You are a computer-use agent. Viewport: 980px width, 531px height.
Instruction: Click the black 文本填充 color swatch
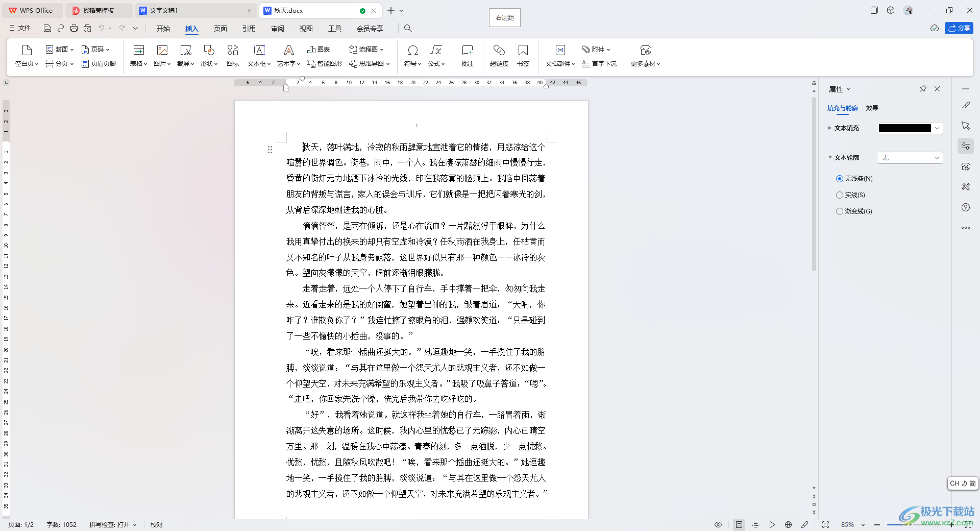(x=904, y=128)
